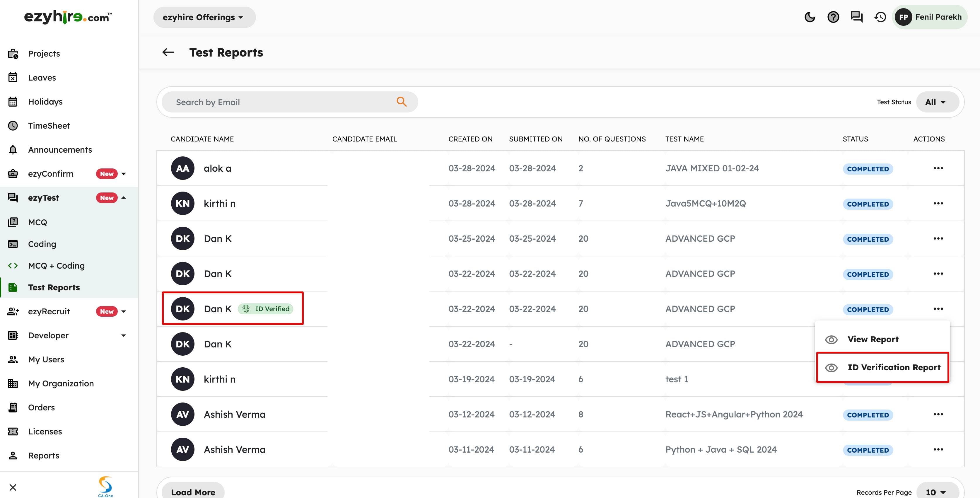
Task: Click the CA-One logo
Action: [x=105, y=487]
